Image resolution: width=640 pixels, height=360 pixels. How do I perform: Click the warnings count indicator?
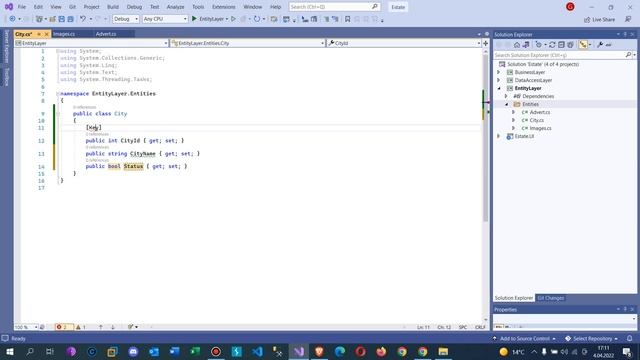tap(81, 327)
